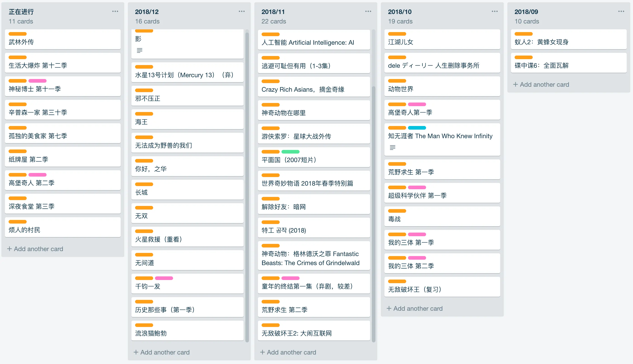Click the description icon on card 影

140,50
